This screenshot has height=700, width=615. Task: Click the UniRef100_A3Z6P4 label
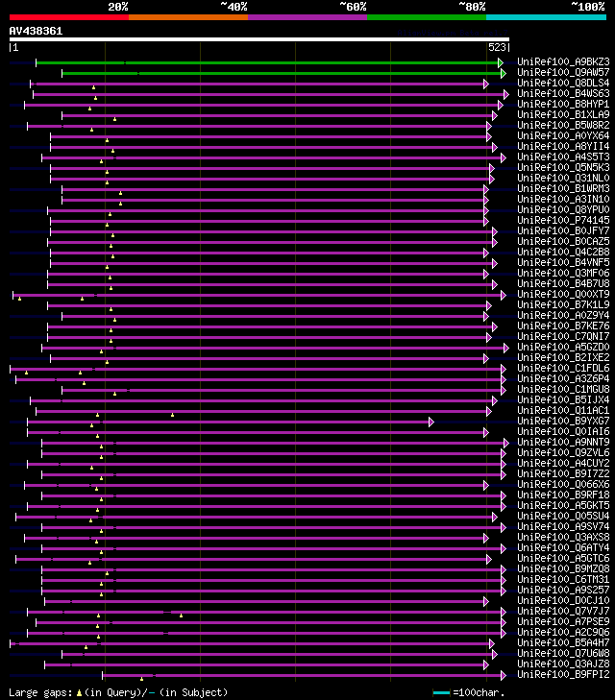(x=563, y=378)
